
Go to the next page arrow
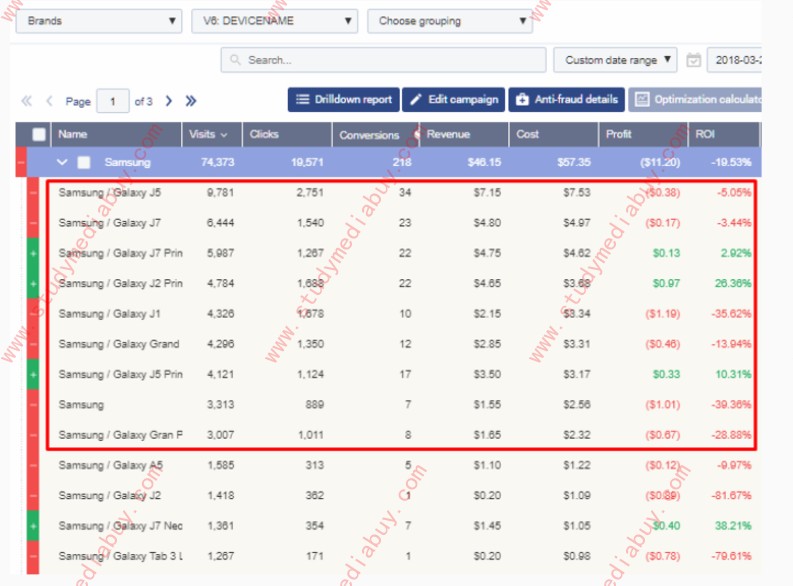(169, 101)
